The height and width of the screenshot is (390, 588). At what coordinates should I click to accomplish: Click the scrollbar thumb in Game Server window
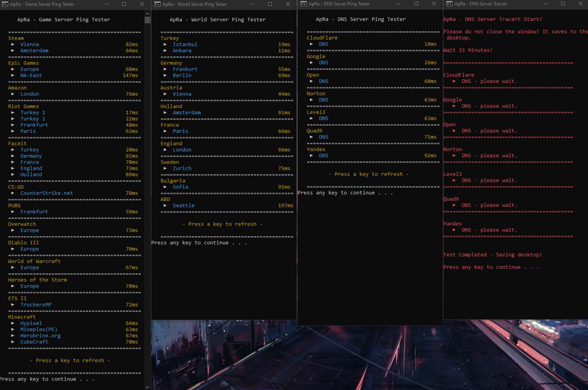147,20
